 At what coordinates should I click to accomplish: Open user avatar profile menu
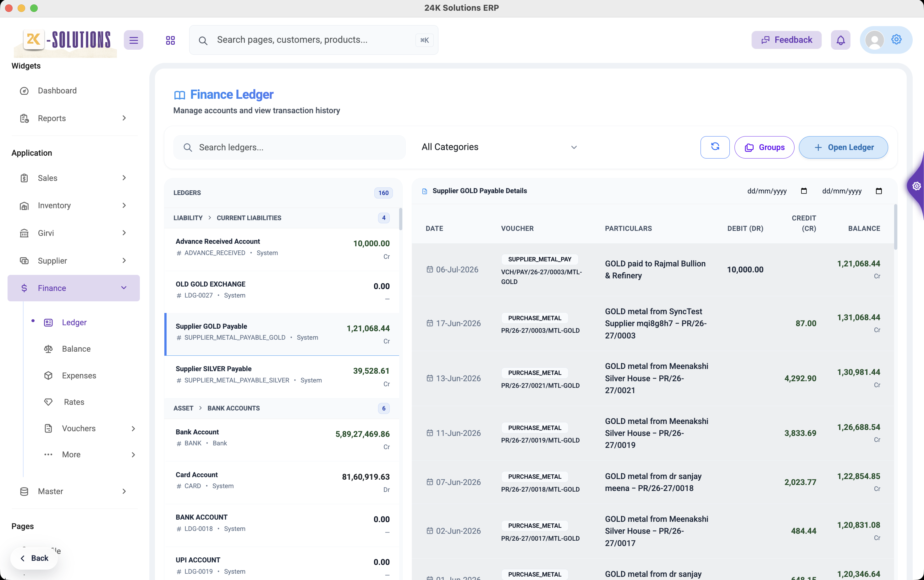pos(875,40)
